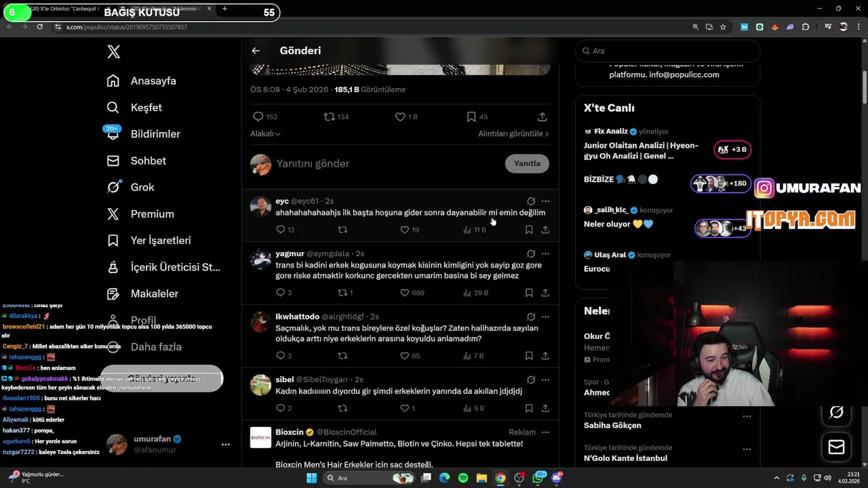Open the BioxcinOfficial profile name
The image size is (868, 488).
(290, 432)
